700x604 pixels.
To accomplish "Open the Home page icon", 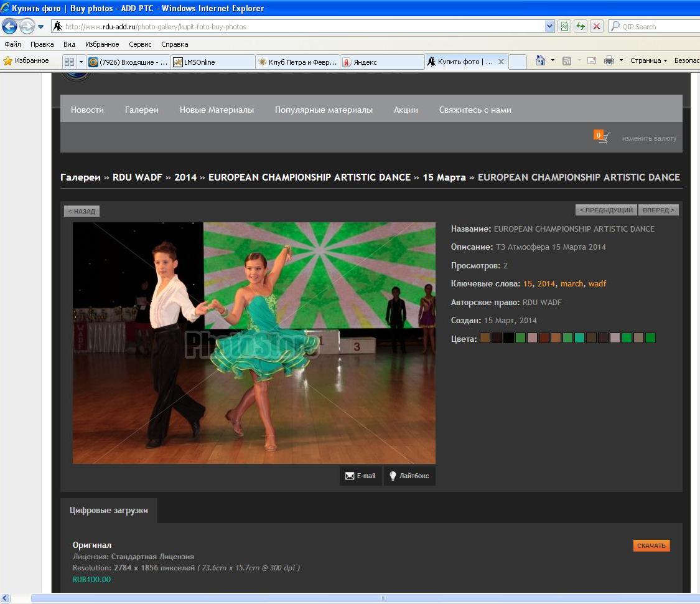I will point(540,60).
